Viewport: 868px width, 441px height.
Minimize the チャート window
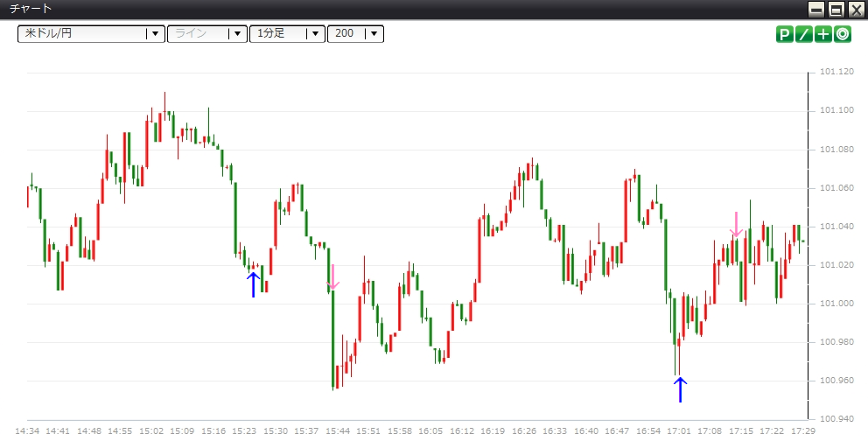pyautogui.click(x=817, y=10)
